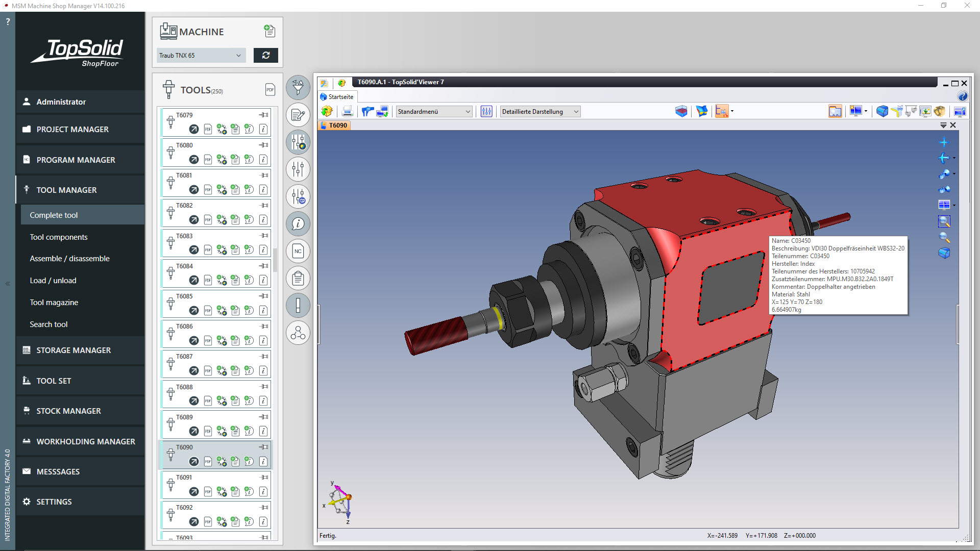Open PDF document for tool T6083
980x551 pixels.
208,250
